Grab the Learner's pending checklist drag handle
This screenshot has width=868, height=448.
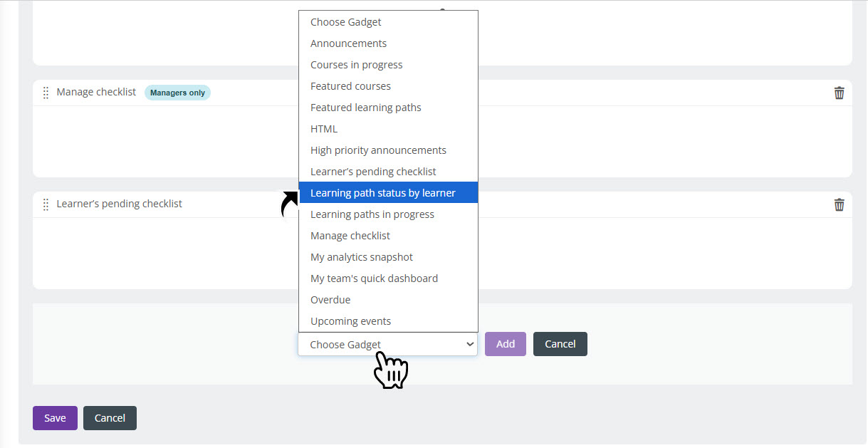[x=46, y=204]
